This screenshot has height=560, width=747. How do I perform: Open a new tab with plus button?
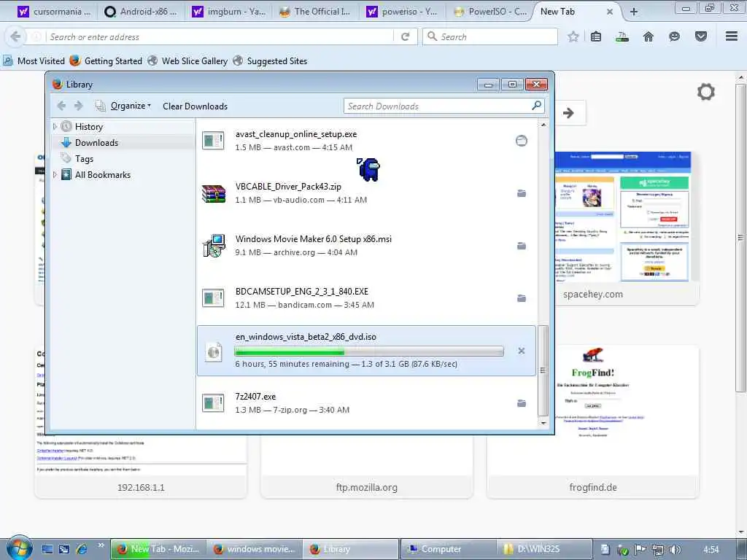634,12
